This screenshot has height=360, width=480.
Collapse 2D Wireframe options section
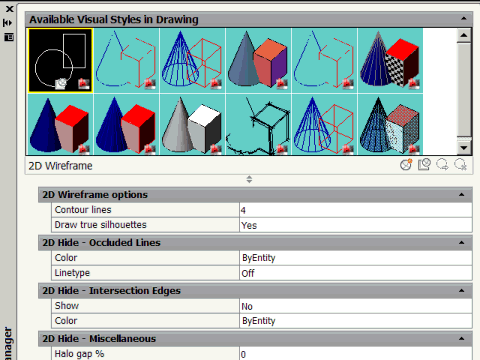click(x=462, y=195)
